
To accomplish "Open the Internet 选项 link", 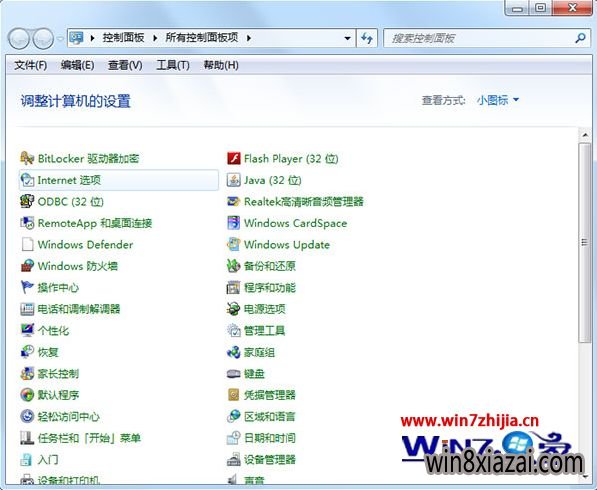I will click(69, 180).
